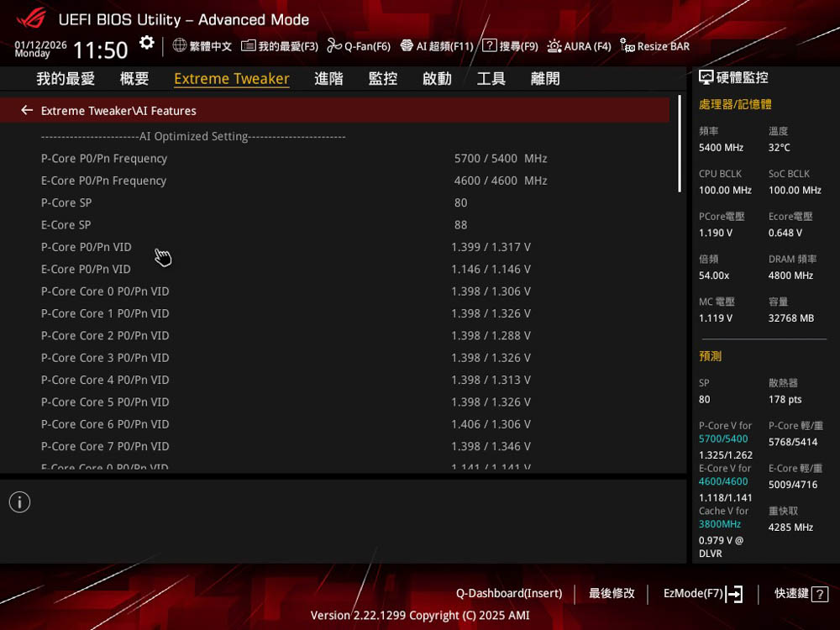The width and height of the screenshot is (840, 630).
Task: View 最後修改 last modified changes
Action: 612,593
